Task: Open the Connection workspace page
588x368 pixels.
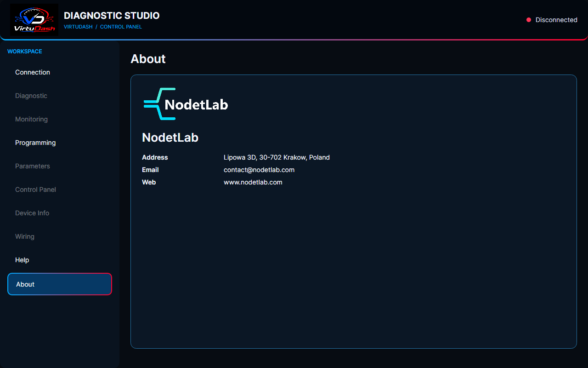Action: (60, 72)
